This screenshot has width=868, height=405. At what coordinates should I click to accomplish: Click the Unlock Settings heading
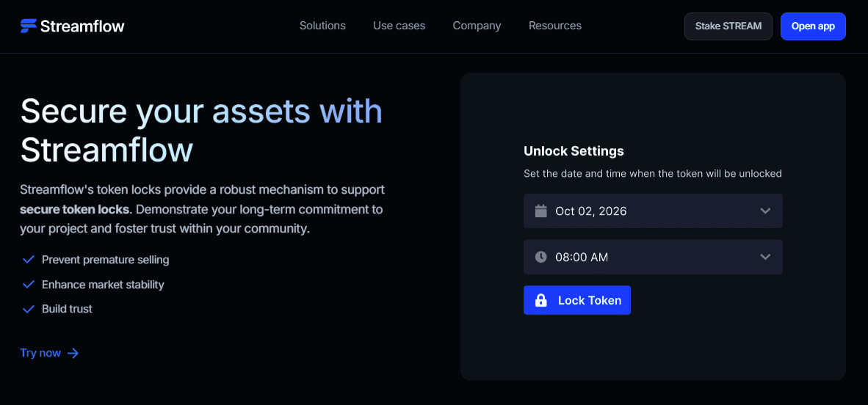pyautogui.click(x=574, y=150)
